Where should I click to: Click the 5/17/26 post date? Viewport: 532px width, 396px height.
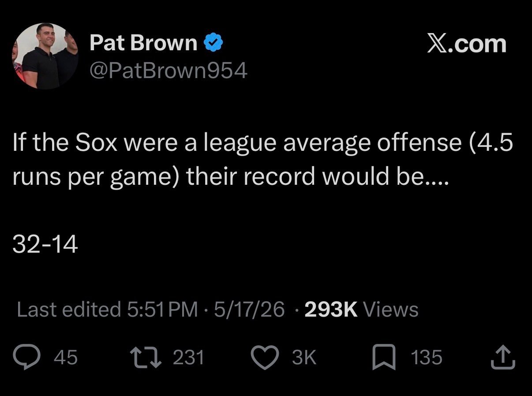point(249,310)
